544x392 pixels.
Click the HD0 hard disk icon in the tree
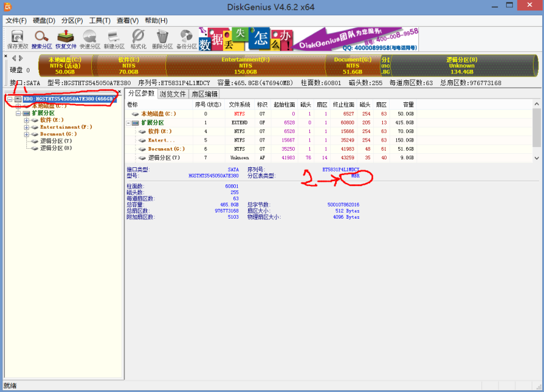18,99
